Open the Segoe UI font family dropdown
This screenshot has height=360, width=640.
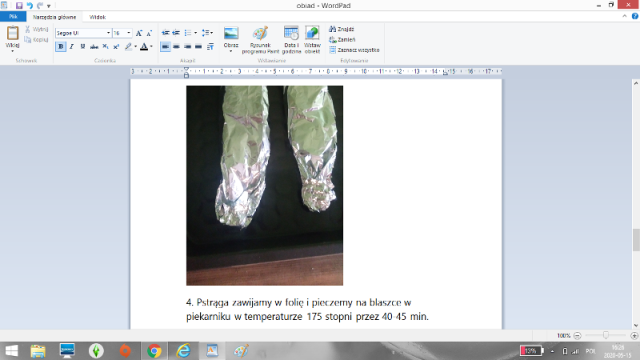click(x=109, y=33)
